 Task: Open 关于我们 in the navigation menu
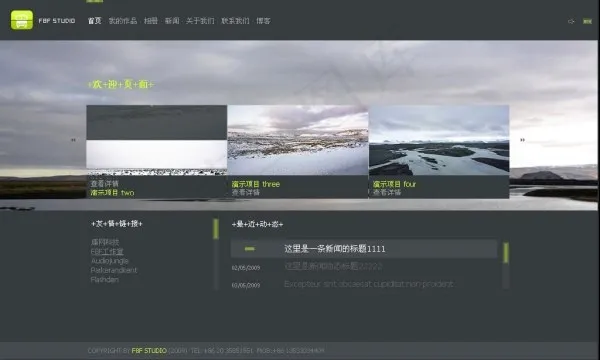pos(200,21)
